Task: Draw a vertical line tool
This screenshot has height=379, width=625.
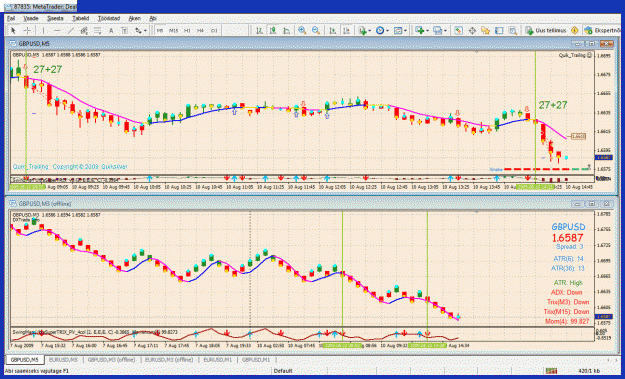Action: point(43,31)
